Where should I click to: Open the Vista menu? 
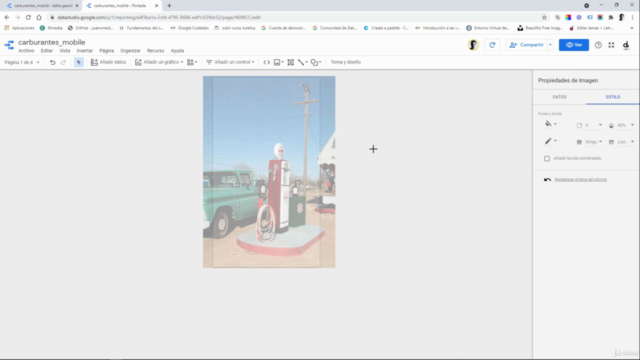coord(65,51)
